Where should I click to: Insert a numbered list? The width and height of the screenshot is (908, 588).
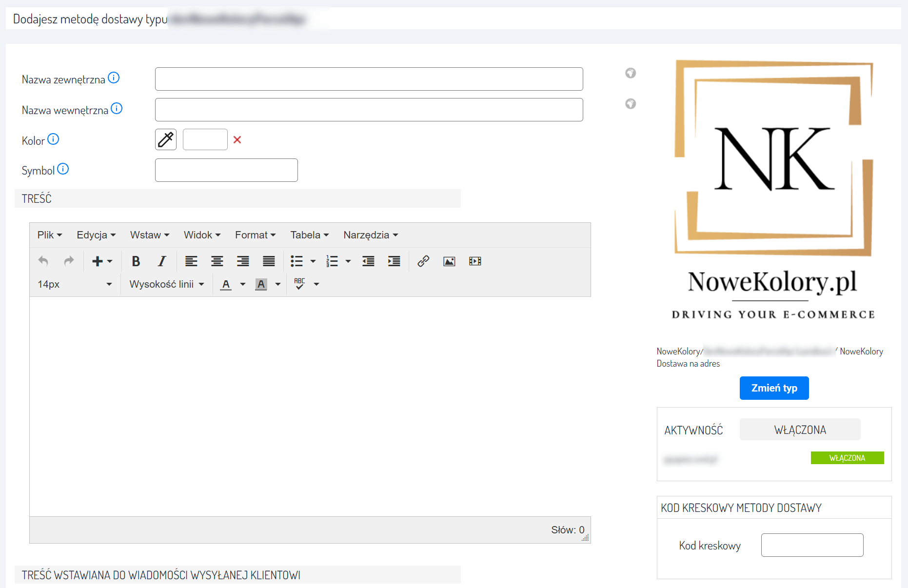332,261
